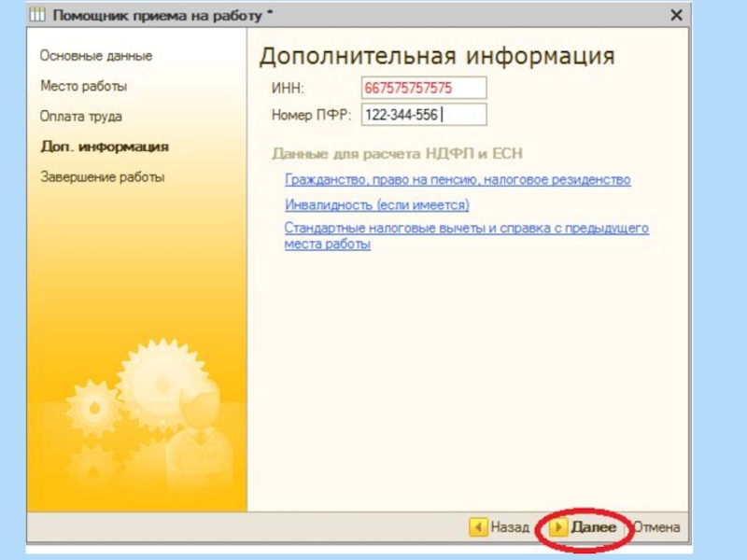Click the left arrow icon on Назад
Viewport: 747px width, 560px height.
click(x=478, y=527)
